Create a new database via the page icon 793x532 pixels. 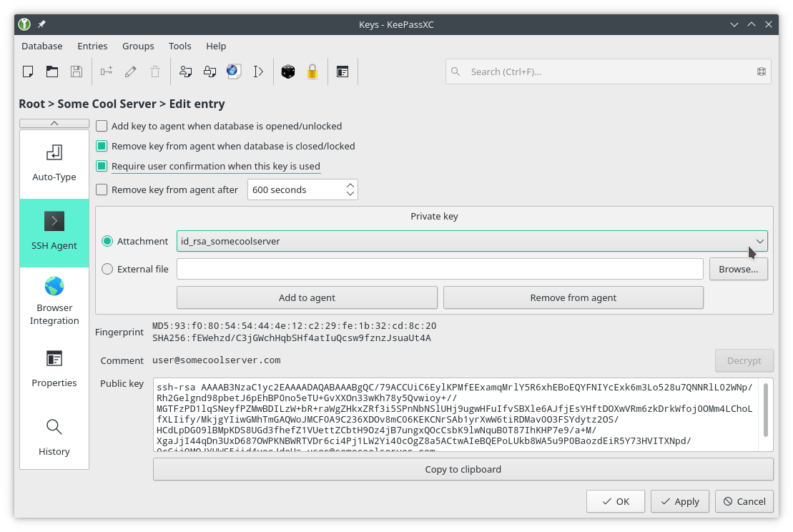(x=28, y=71)
